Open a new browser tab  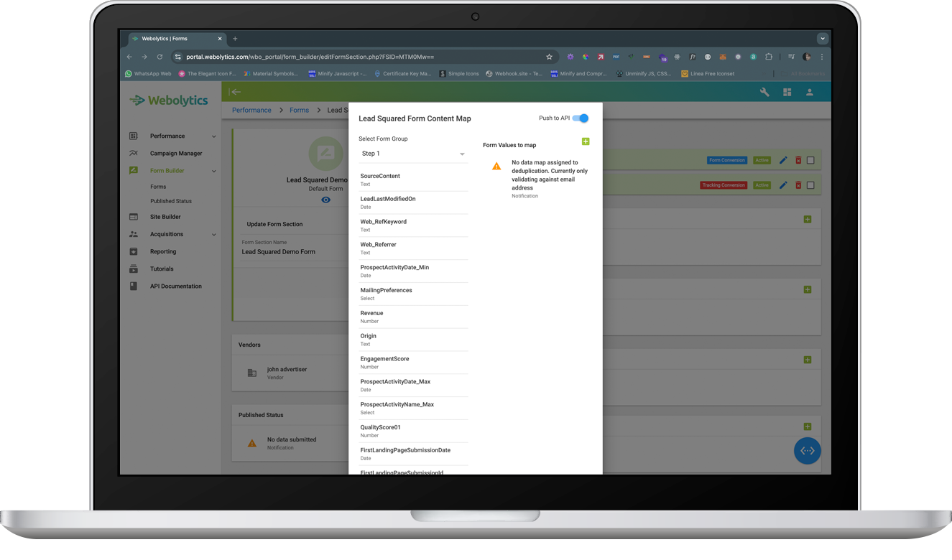[235, 39]
